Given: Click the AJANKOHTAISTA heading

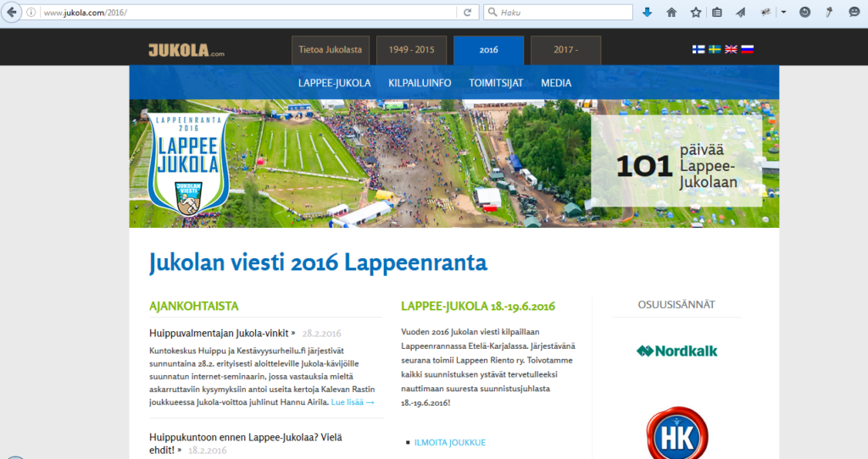Looking at the screenshot, I should pos(194,307).
